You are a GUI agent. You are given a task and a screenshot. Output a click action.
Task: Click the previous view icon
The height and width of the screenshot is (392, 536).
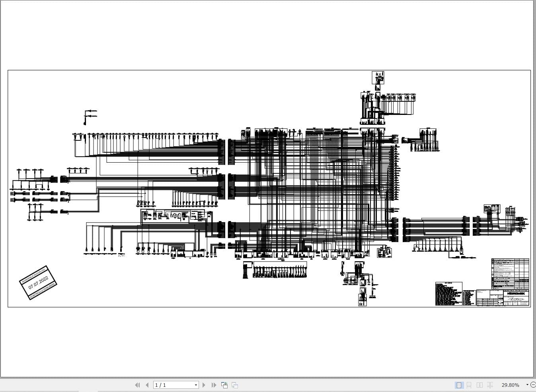pyautogui.click(x=224, y=385)
